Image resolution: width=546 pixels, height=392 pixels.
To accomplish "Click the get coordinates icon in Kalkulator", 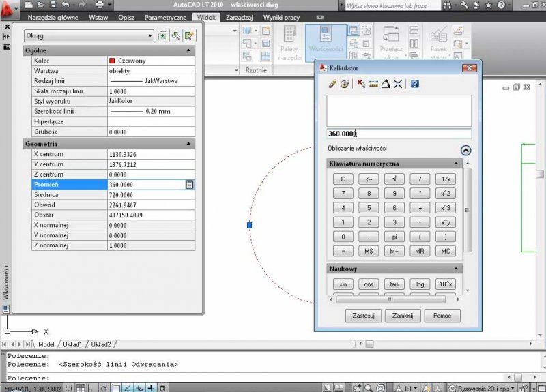I will click(x=361, y=84).
